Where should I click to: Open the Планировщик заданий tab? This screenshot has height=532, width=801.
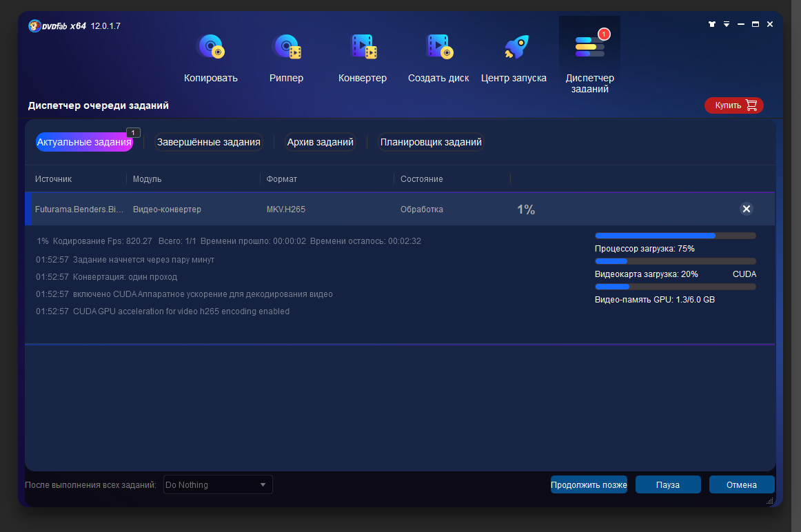[x=432, y=142]
